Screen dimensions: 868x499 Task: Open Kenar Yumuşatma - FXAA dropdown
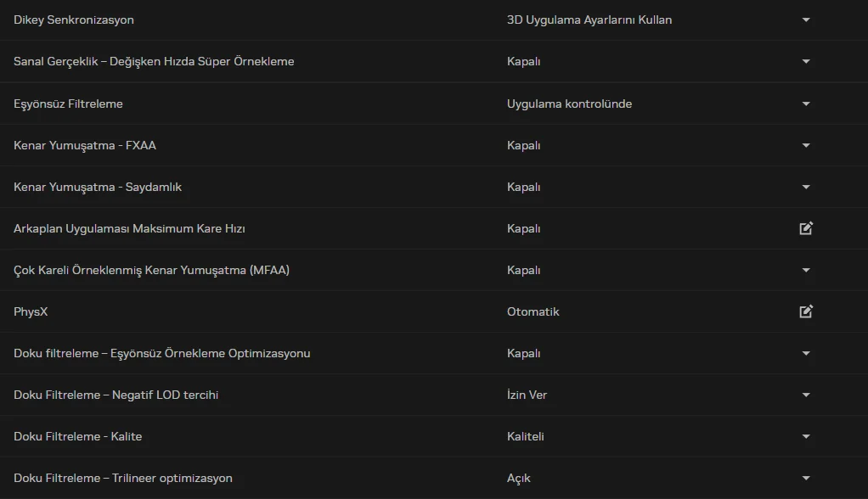[x=806, y=145]
